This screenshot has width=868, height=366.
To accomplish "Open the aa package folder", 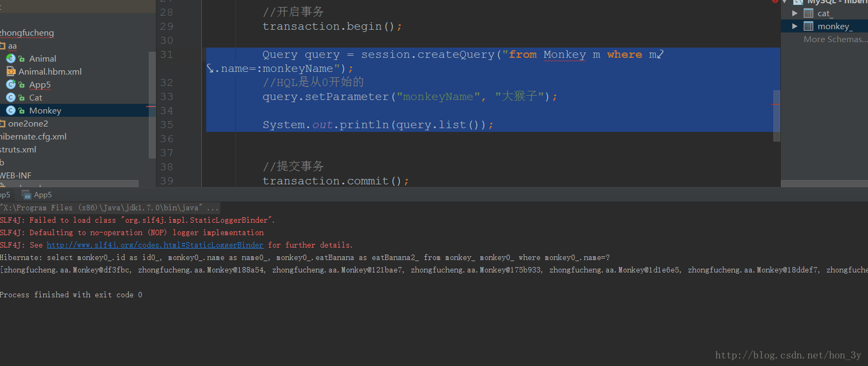I will (x=12, y=46).
